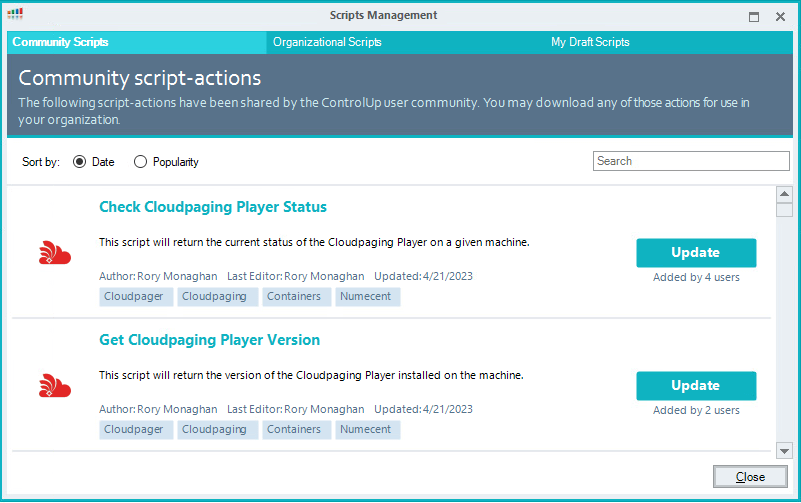801x503 pixels.
Task: Click the Numecent tag on Check Cloudpaging Player Status
Action: click(x=368, y=297)
